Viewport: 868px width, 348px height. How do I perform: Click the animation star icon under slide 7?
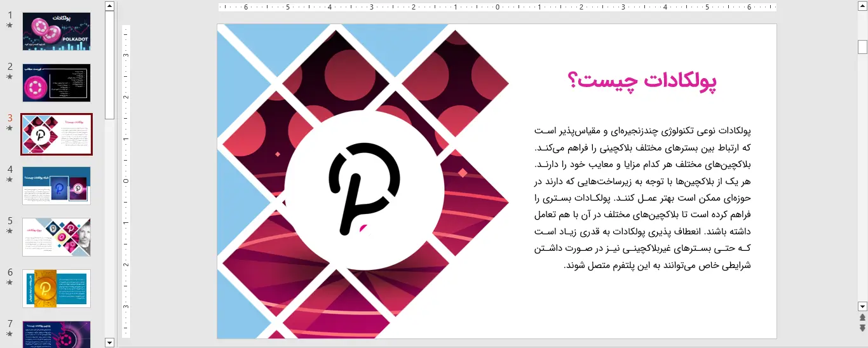pyautogui.click(x=10, y=334)
